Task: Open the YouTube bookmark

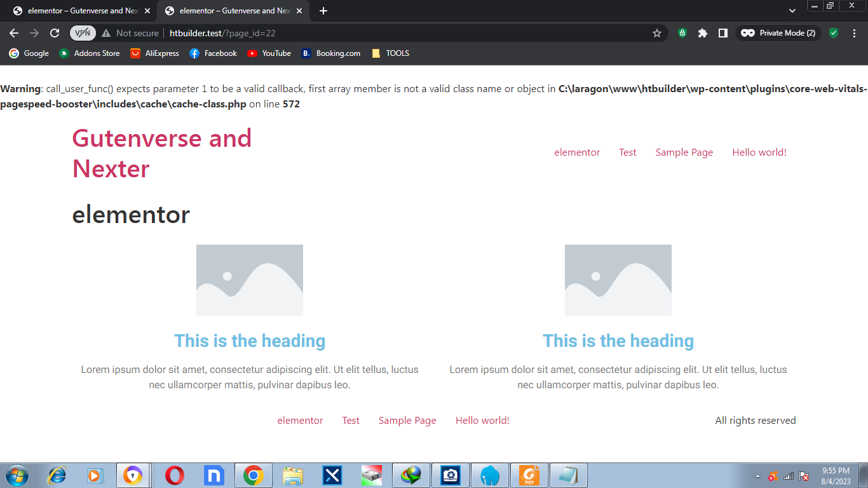Action: tap(269, 53)
